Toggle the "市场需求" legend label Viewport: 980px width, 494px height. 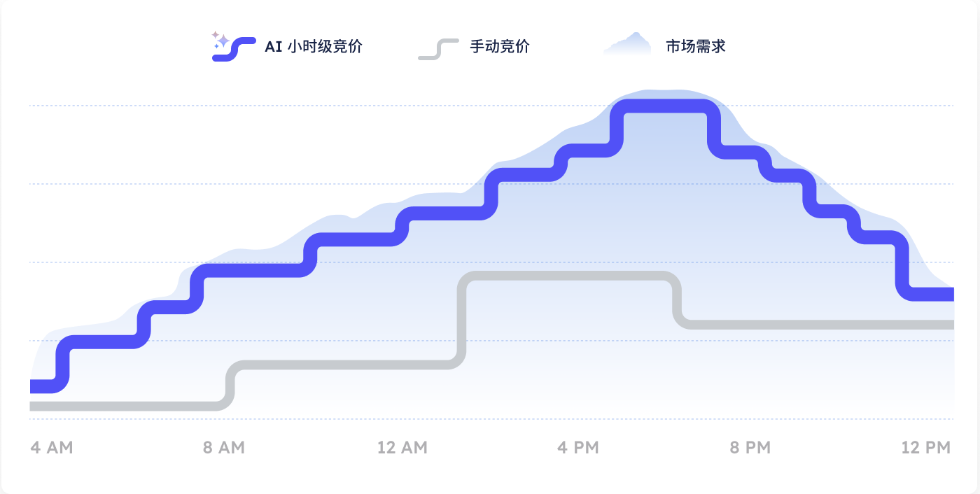coord(696,48)
